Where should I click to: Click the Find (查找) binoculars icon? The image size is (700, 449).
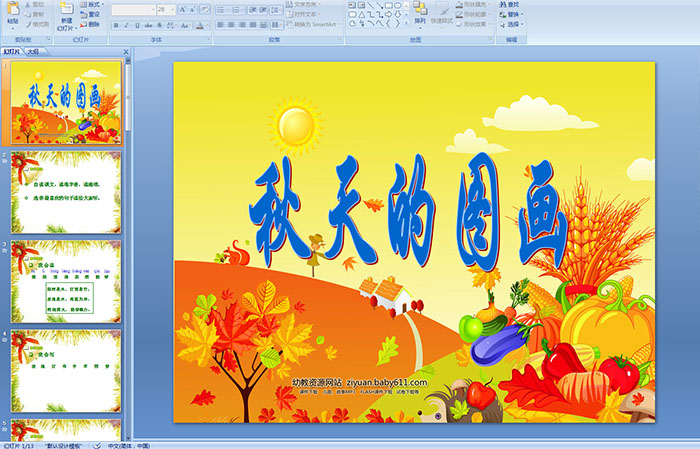point(503,4)
